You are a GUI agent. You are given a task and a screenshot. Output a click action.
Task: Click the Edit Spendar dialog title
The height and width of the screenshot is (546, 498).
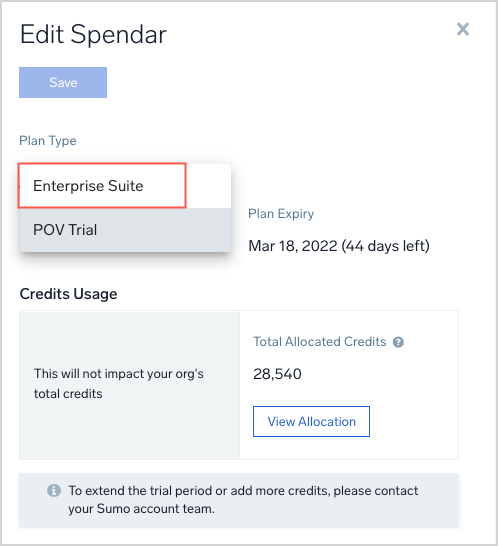pyautogui.click(x=93, y=34)
